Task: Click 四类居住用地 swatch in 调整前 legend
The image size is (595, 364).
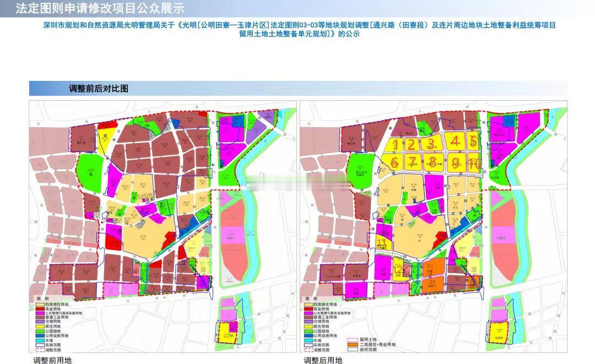Action: (40, 305)
